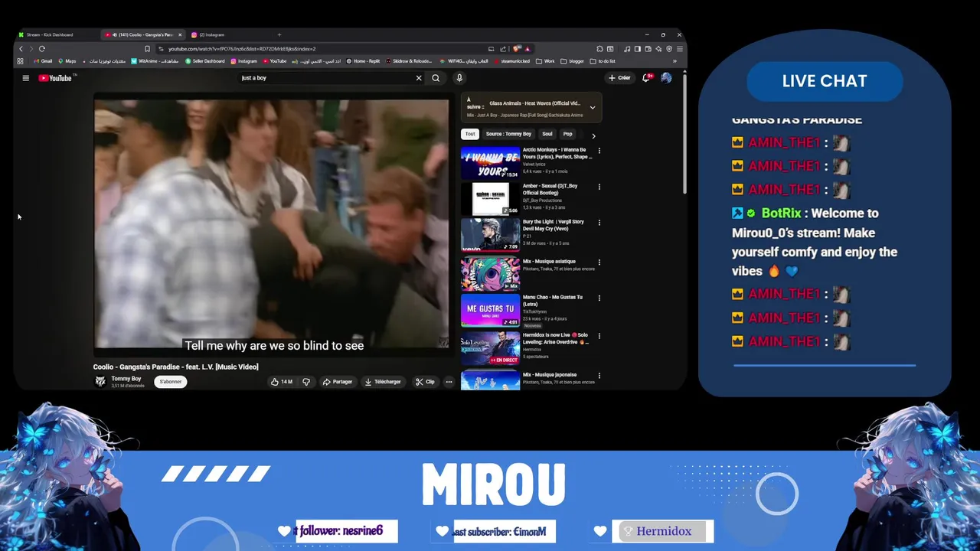Click the YouTube search field

325,78
